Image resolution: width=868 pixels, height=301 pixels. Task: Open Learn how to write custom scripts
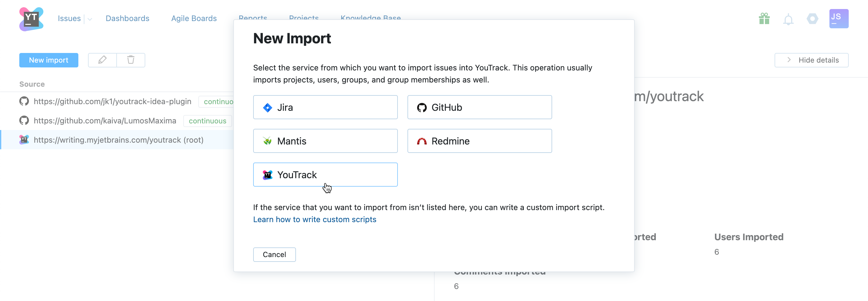pos(314,219)
